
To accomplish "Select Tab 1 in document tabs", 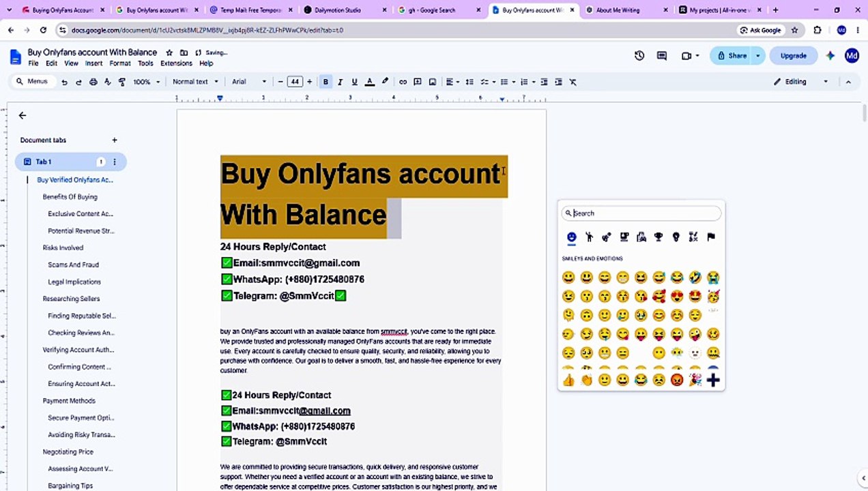I will pyautogui.click(x=70, y=162).
